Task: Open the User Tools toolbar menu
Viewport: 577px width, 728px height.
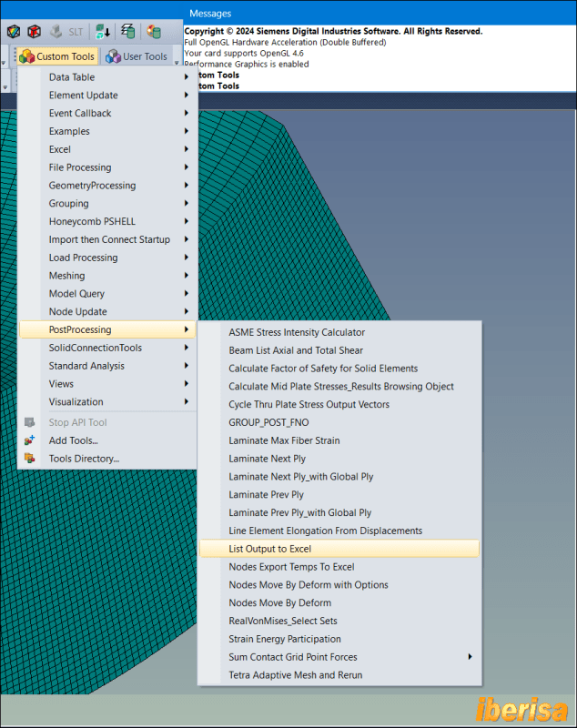Action: (137, 56)
